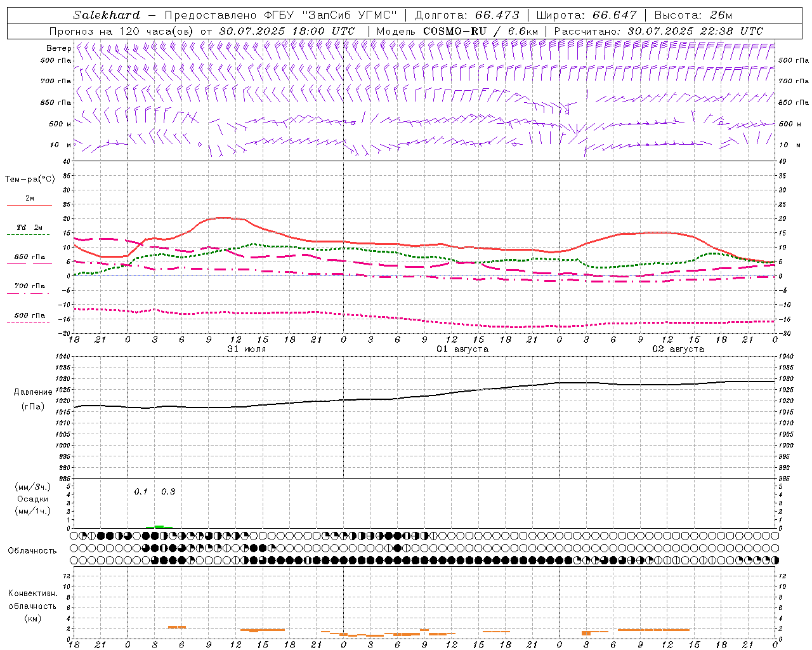Image resolution: width=812 pixels, height=650 pixels.
Task: Click the "10 м" wind level label on left axis
Action: click(61, 145)
